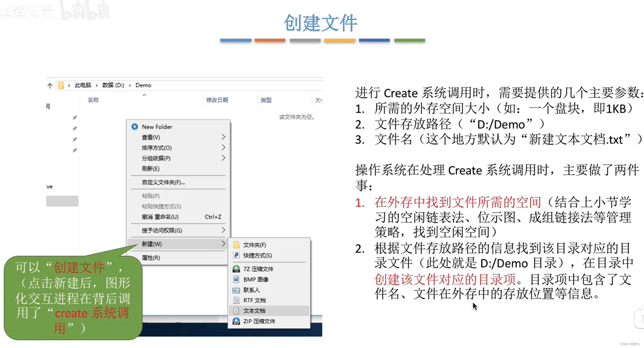Click the up-arrow navigation icon in Explorer
Screen dimensions: 644x348
tap(50, 86)
